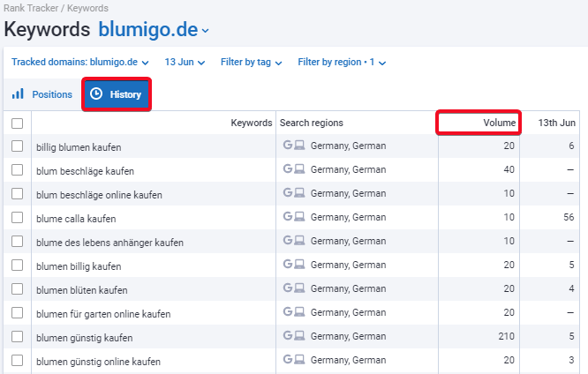The width and height of the screenshot is (588, 374).
Task: Open the Filter by tag dropdown
Action: tap(251, 63)
